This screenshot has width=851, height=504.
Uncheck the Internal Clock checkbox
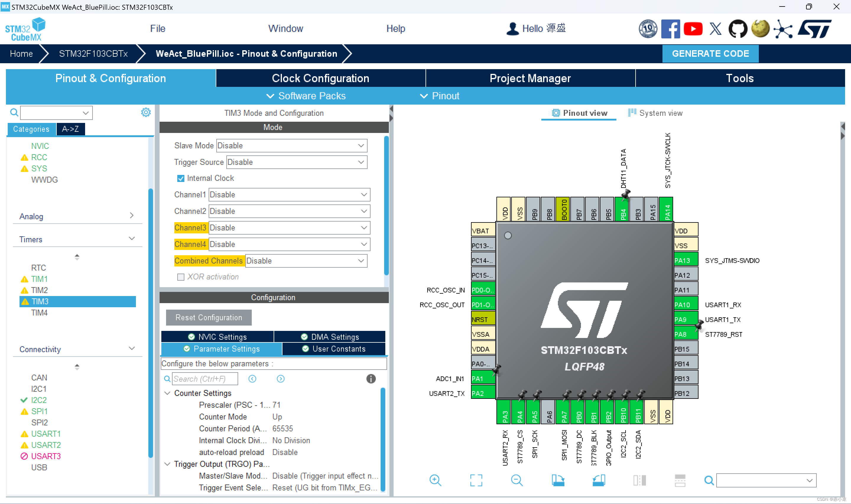[x=181, y=178]
